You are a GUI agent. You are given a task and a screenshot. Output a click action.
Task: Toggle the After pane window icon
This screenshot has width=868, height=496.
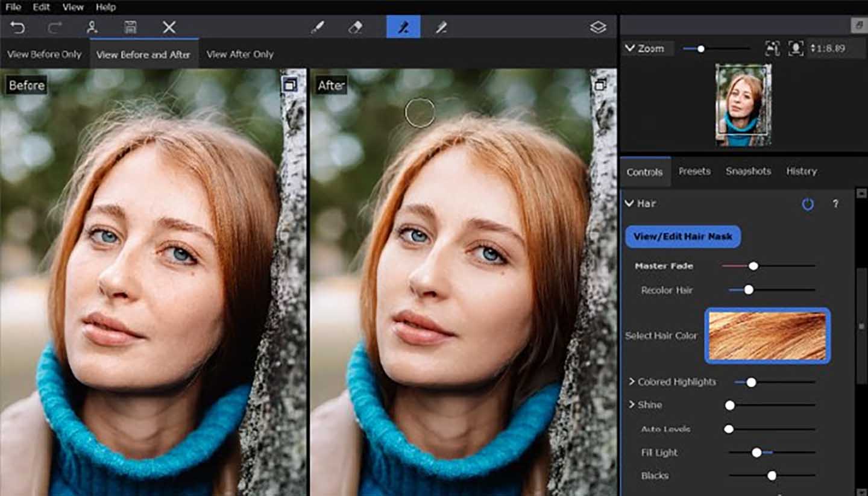pos(600,85)
